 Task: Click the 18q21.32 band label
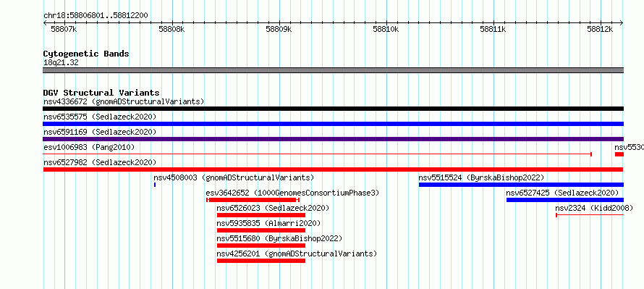61,63
